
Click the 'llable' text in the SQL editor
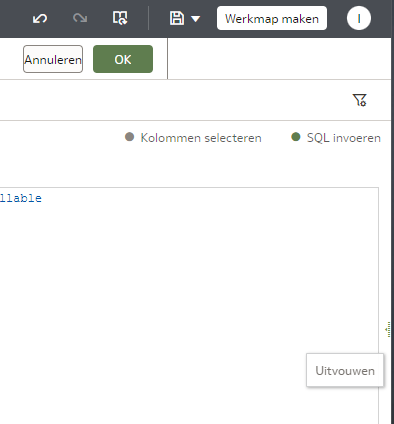21,198
